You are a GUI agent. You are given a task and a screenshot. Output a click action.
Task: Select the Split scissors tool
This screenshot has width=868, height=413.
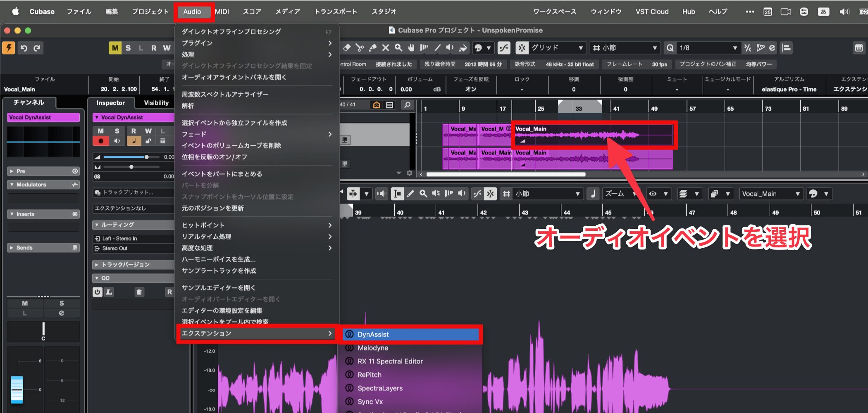(360, 48)
